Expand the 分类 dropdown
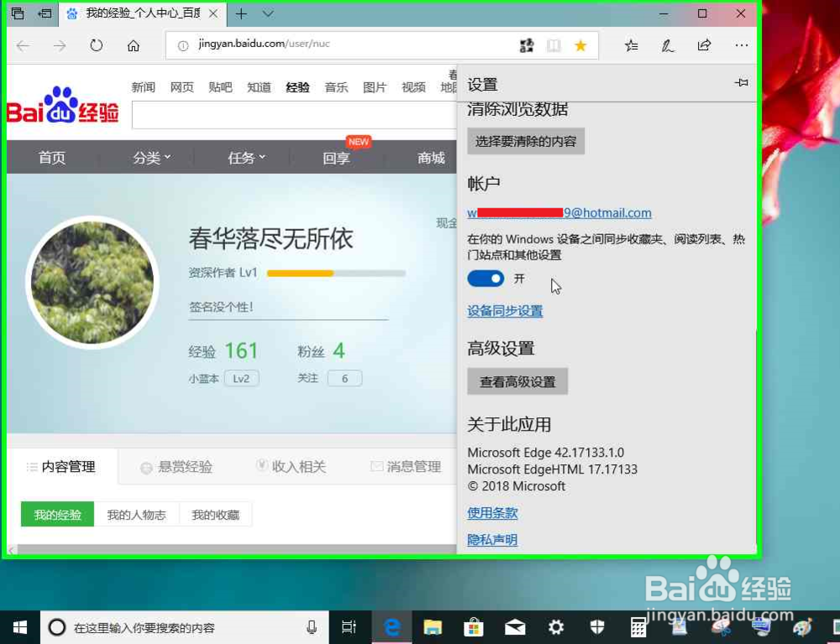This screenshot has height=644, width=840. (x=150, y=157)
